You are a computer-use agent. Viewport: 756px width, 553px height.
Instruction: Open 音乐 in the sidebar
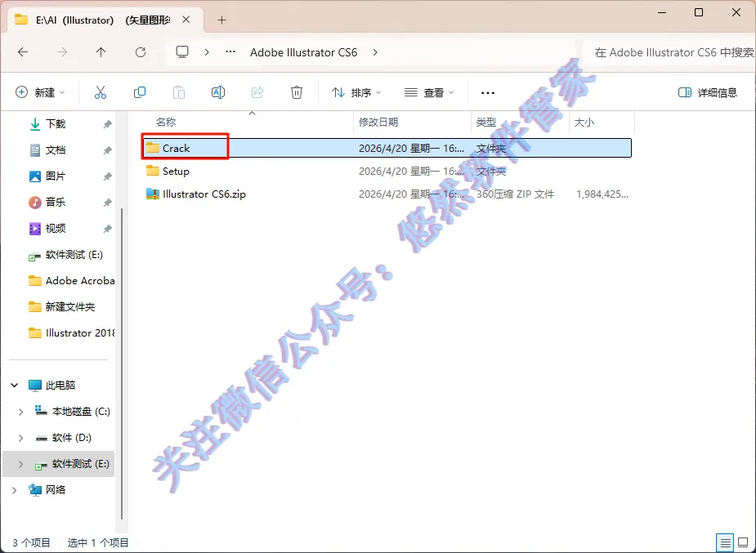tap(56, 202)
